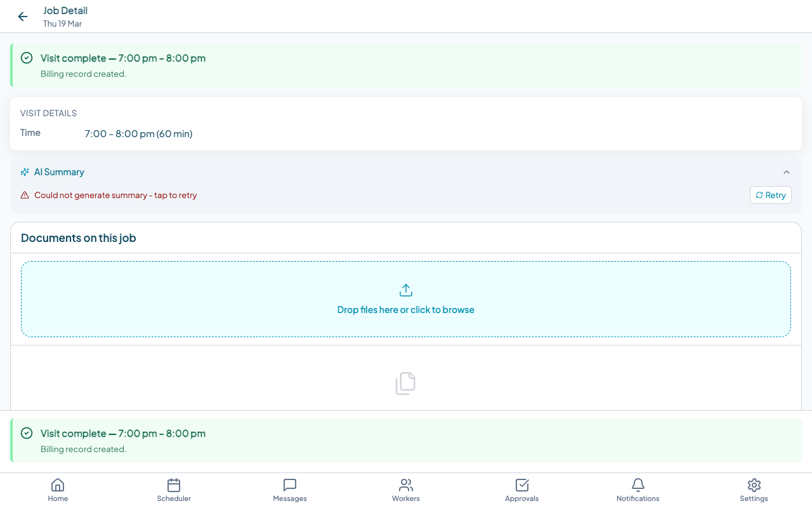Open the Scheduler calendar icon

coord(174,485)
